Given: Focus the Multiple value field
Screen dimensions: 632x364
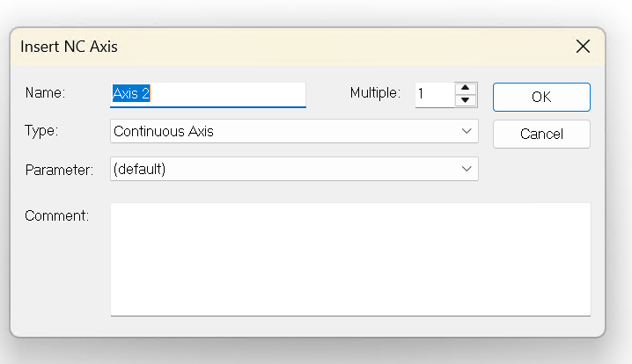Looking at the screenshot, I should click(434, 94).
